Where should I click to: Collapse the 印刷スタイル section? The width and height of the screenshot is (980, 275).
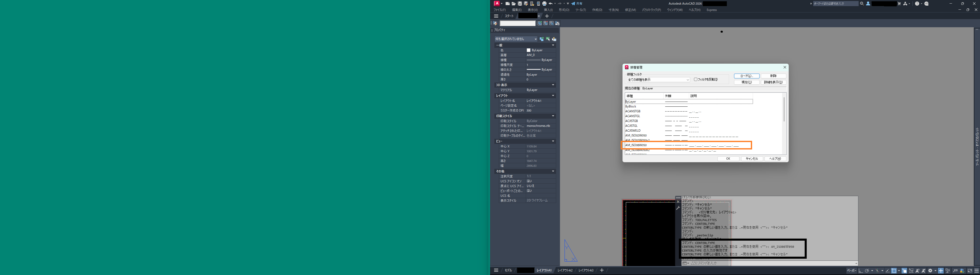553,116
